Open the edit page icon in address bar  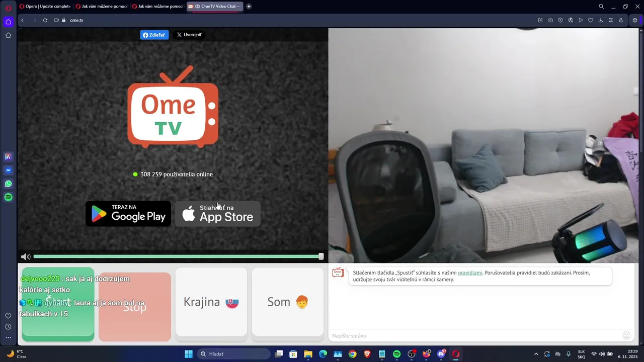[x=540, y=20]
